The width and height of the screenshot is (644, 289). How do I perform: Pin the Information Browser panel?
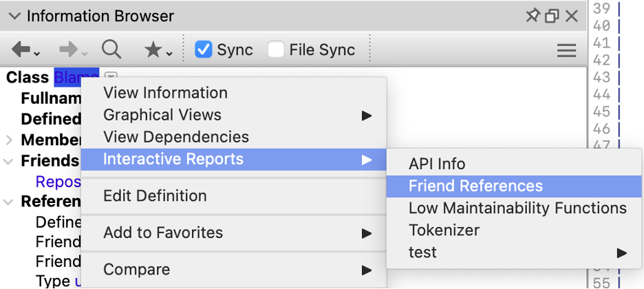[533, 16]
